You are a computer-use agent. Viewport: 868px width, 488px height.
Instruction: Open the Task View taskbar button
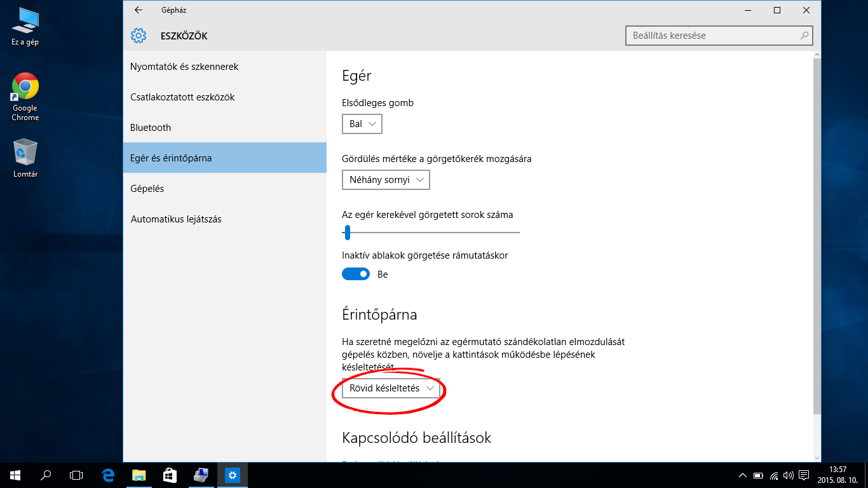pyautogui.click(x=76, y=475)
